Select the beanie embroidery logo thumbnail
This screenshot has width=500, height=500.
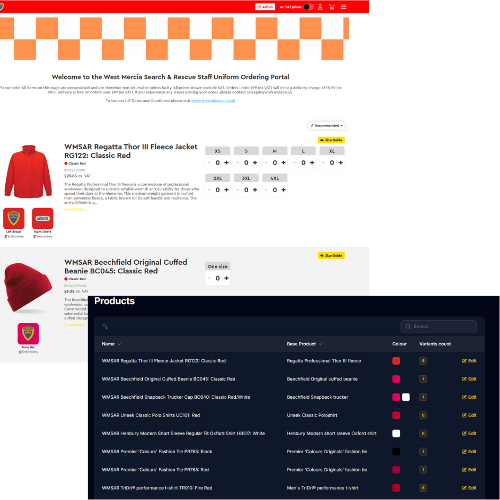28,334
